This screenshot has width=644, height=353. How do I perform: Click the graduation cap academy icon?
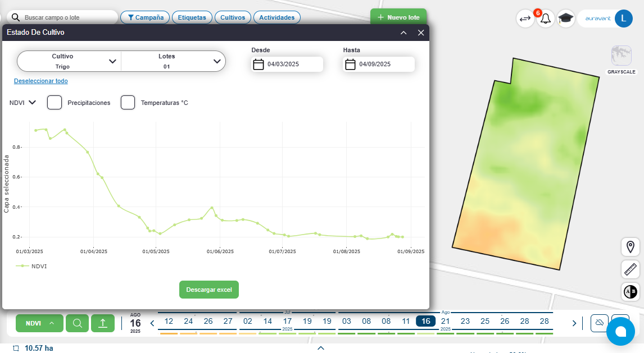pyautogui.click(x=565, y=19)
